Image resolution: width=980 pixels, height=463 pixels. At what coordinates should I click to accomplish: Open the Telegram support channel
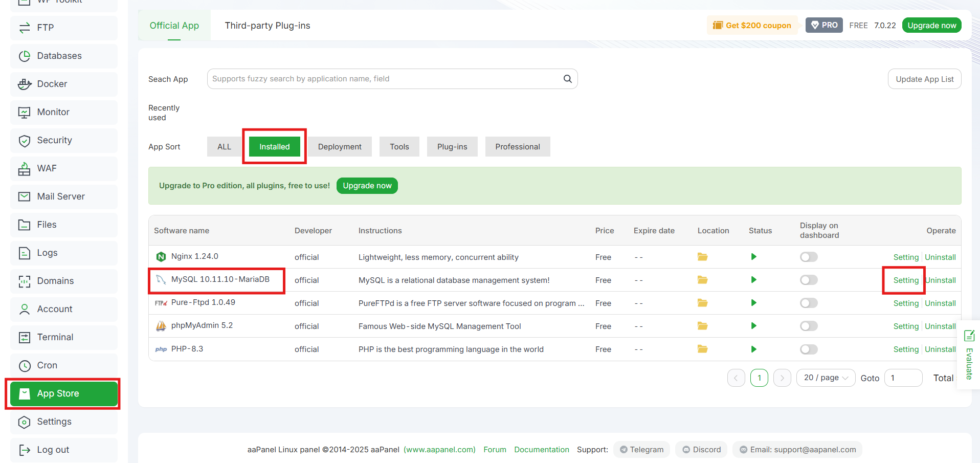coord(641,449)
